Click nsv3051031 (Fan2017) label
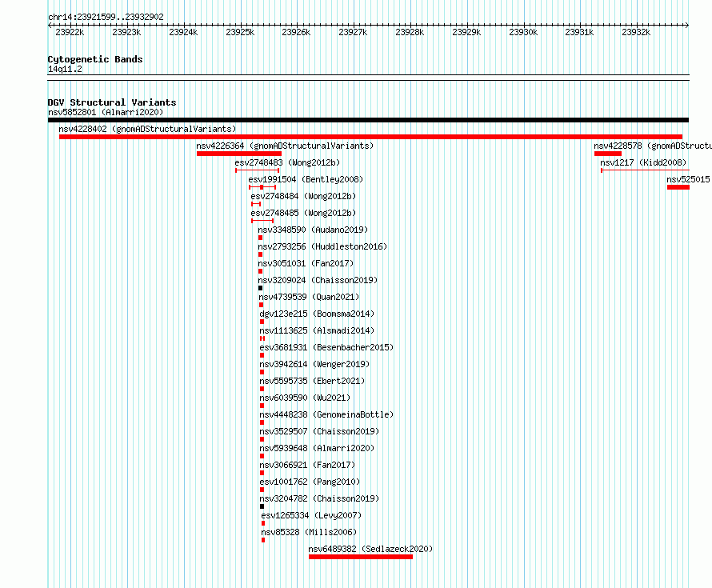 306,263
